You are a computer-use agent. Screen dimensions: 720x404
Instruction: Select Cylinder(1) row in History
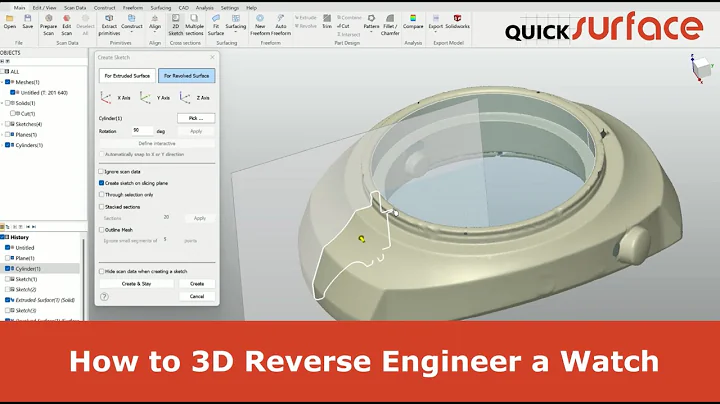click(40, 269)
